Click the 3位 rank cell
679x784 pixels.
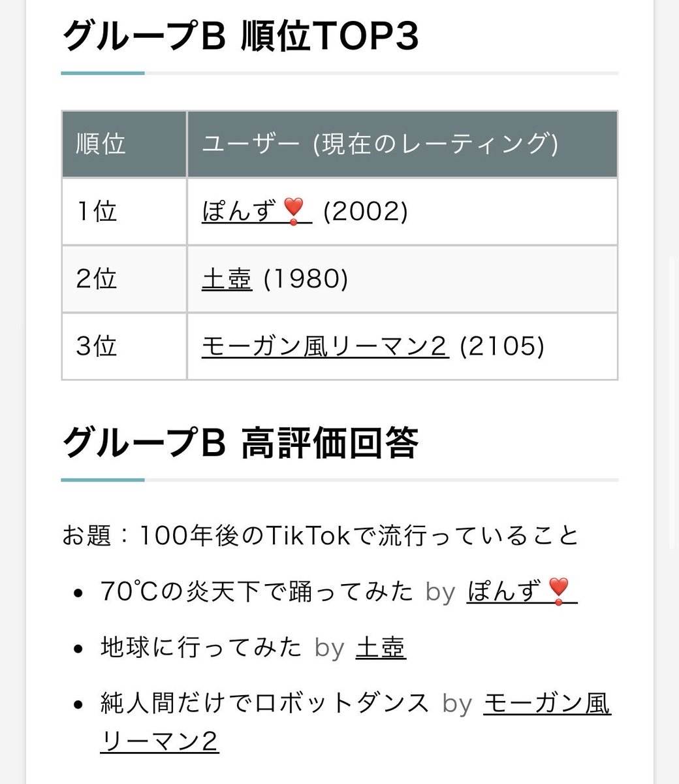(124, 346)
